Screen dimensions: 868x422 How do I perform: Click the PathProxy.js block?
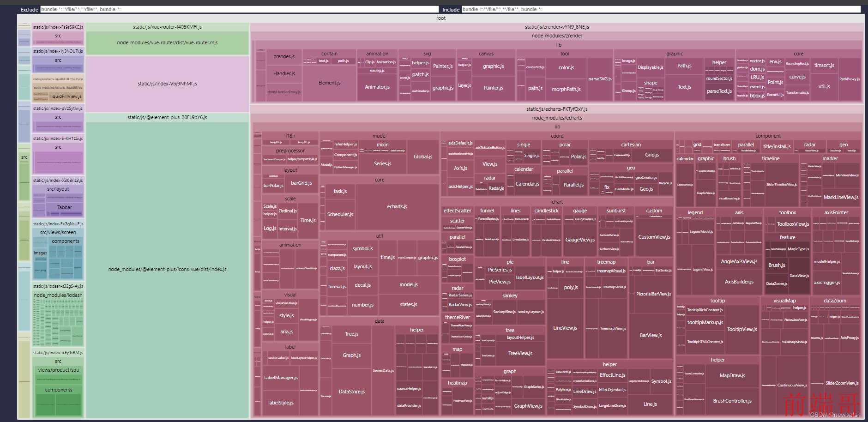[850, 79]
